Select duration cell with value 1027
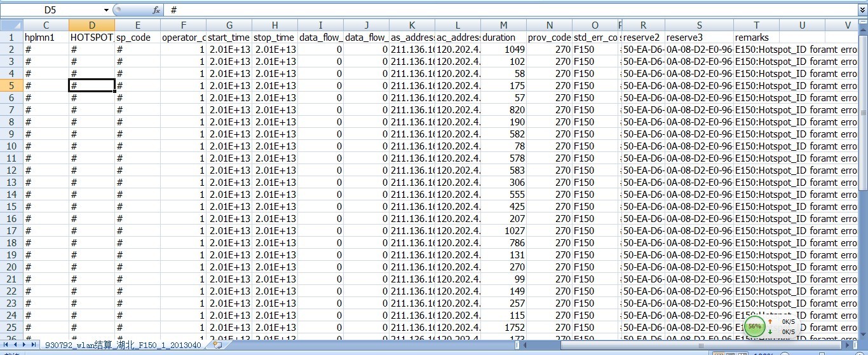The image size is (868, 355). [x=503, y=230]
